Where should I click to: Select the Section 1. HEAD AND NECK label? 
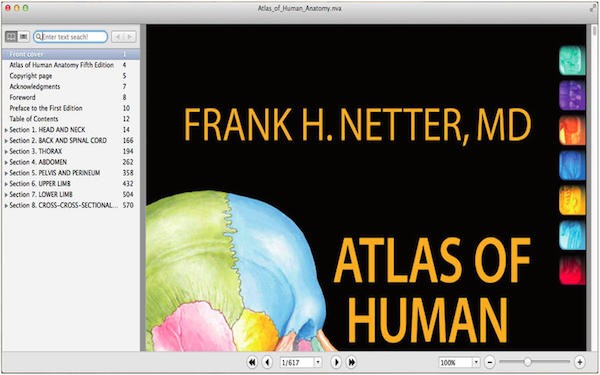point(47,130)
